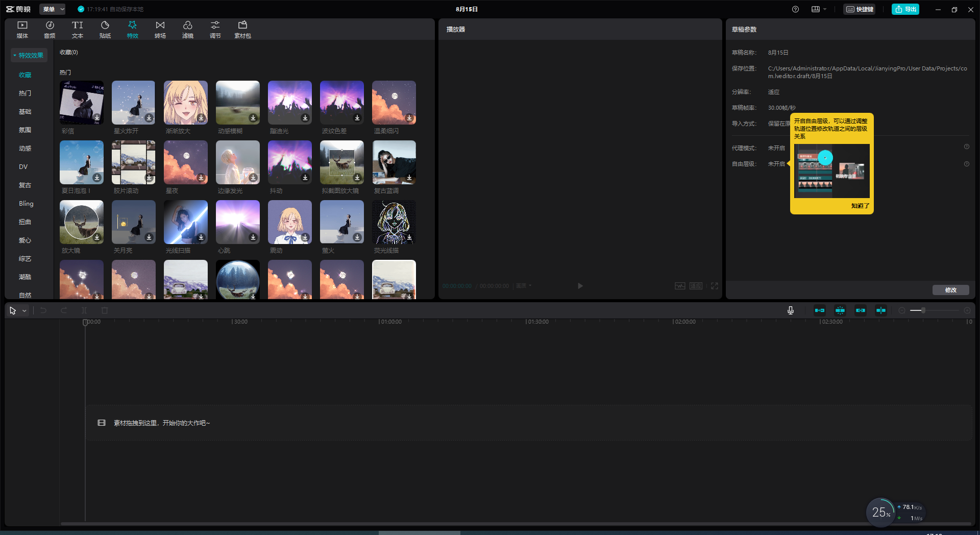The width and height of the screenshot is (980, 535).
Task: Click the 导出 export button
Action: 905,9
